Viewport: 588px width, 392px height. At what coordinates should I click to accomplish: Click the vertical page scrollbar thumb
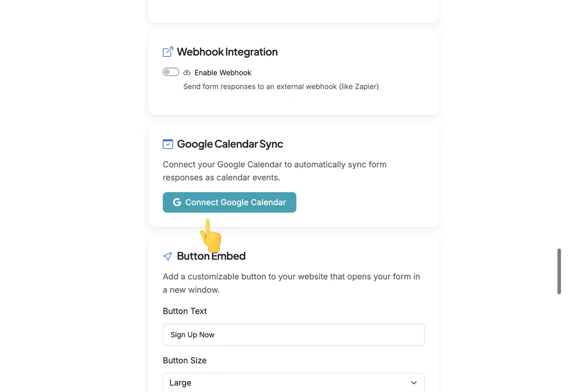point(559,271)
